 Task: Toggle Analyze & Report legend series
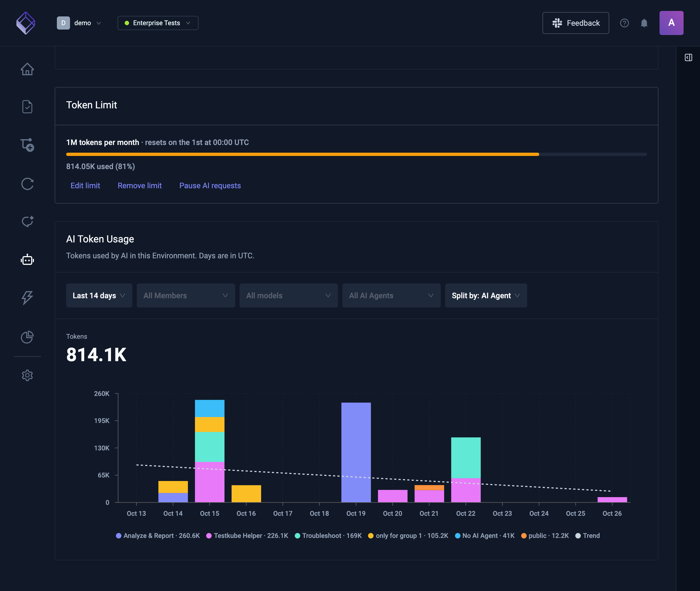coord(158,535)
